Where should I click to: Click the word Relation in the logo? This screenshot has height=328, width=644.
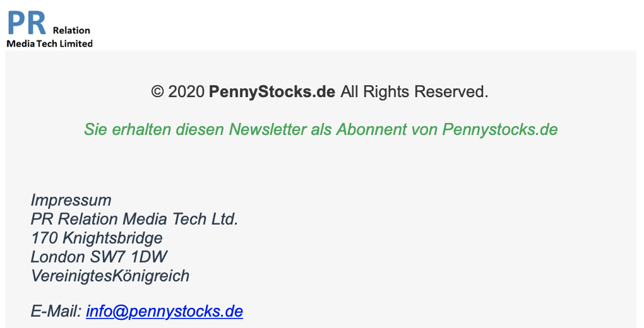(x=71, y=30)
